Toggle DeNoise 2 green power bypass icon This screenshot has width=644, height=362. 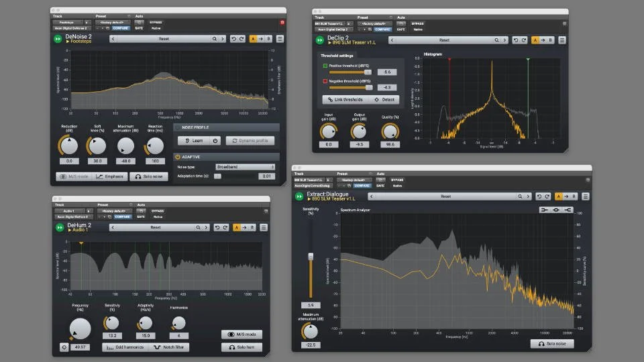pyautogui.click(x=58, y=39)
